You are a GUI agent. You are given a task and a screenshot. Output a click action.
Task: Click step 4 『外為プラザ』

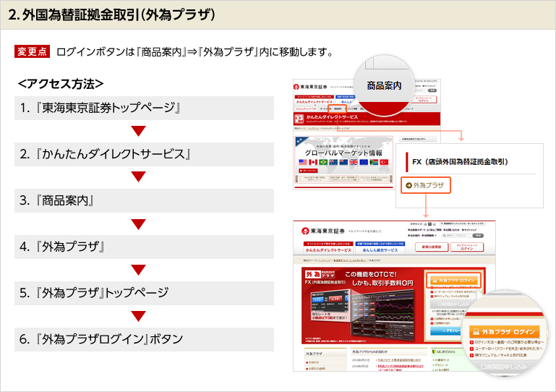tap(144, 247)
